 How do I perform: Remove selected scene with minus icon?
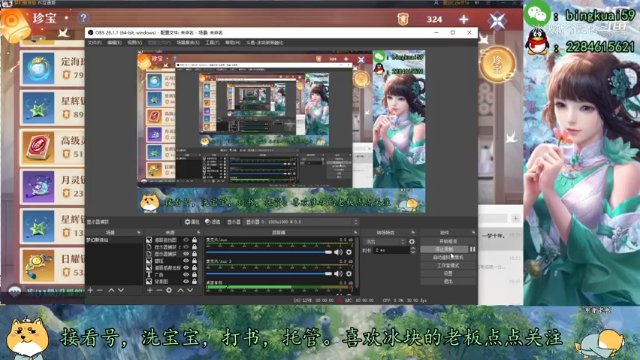(x=100, y=290)
